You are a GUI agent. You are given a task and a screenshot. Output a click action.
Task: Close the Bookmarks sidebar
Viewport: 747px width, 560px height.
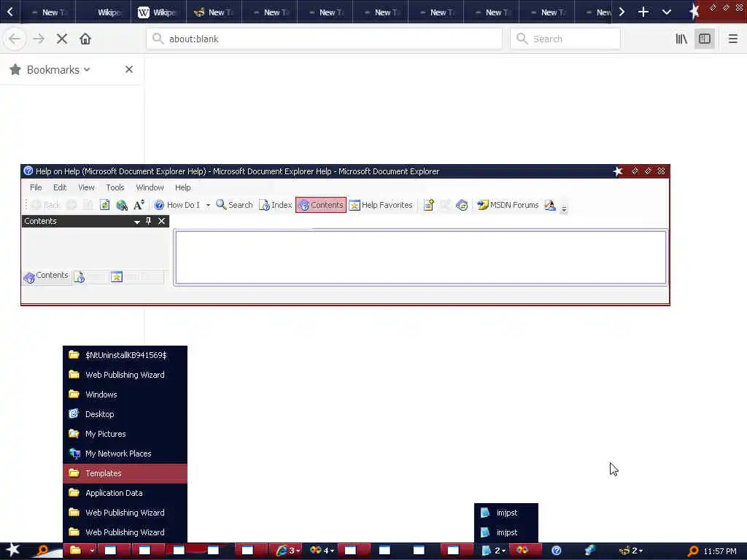(128, 69)
